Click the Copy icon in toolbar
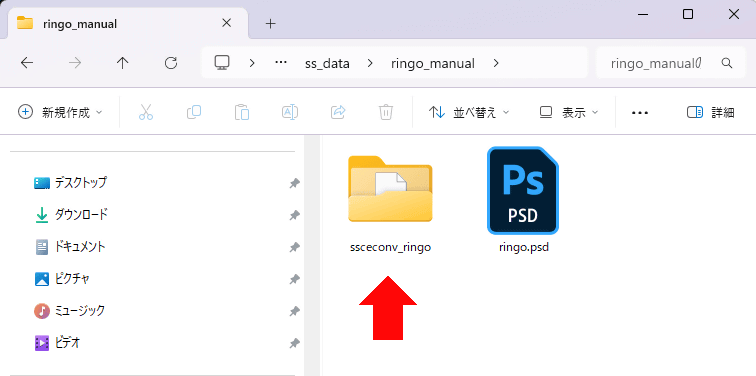 [x=194, y=112]
